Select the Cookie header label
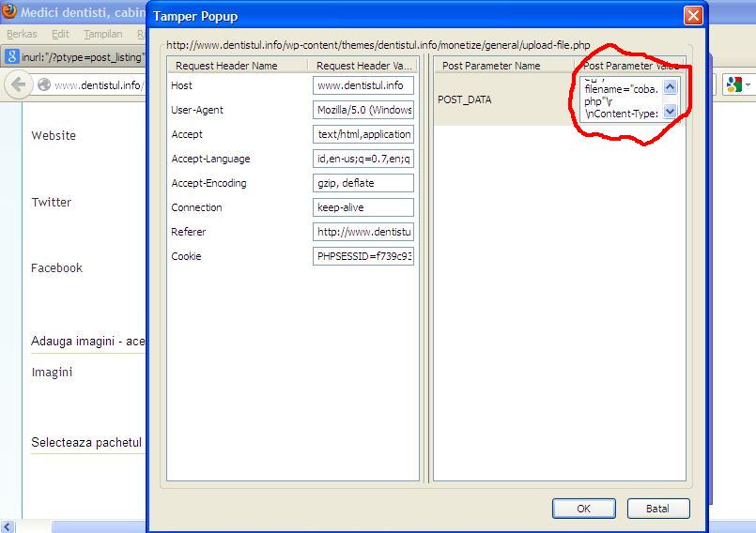The height and width of the screenshot is (533, 756). (x=186, y=256)
